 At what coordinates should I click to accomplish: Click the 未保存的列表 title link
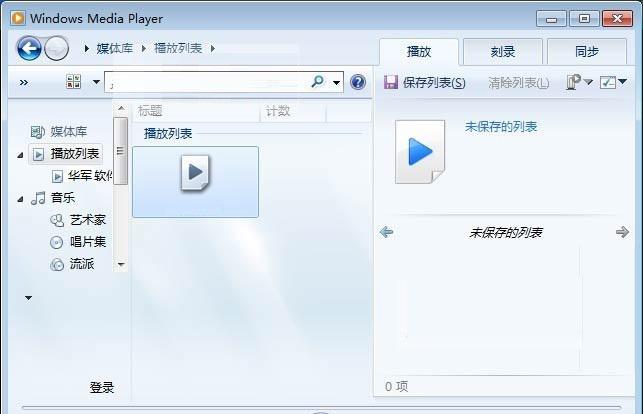click(501, 127)
